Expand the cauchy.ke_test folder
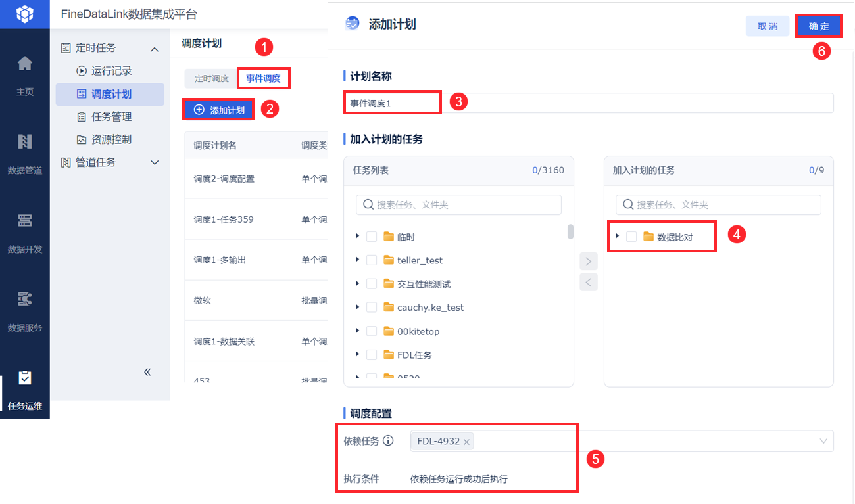The image size is (855, 504). tap(357, 306)
